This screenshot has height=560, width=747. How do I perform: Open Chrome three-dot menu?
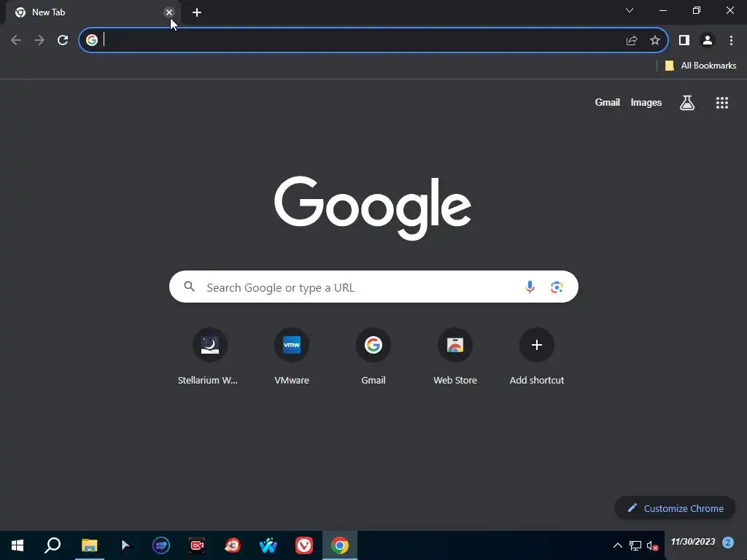[x=731, y=41]
